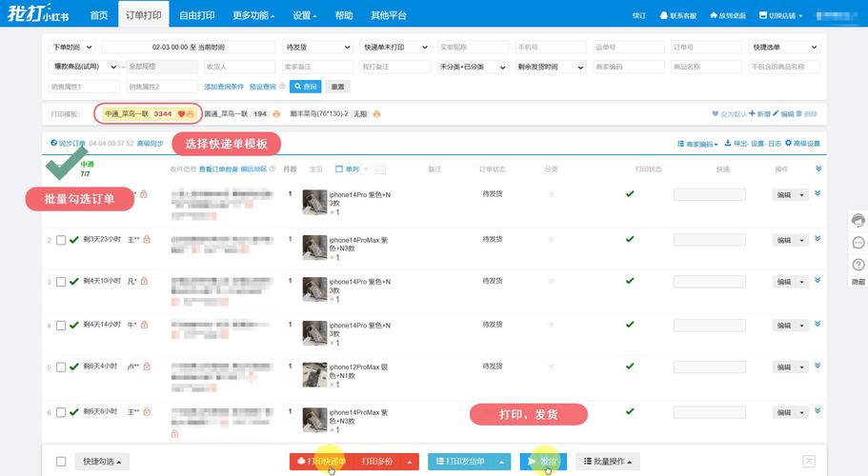Click the 联系客服 icon in the top bar
The height and width of the screenshot is (476, 868).
[x=664, y=15]
